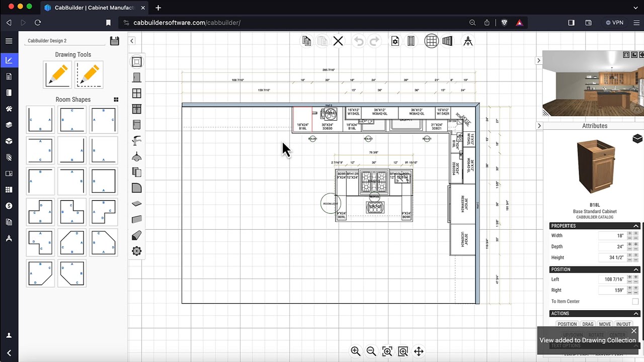Image resolution: width=644 pixels, height=362 pixels.
Task: Switch to the 3D perspective view icon
Action: click(447, 41)
